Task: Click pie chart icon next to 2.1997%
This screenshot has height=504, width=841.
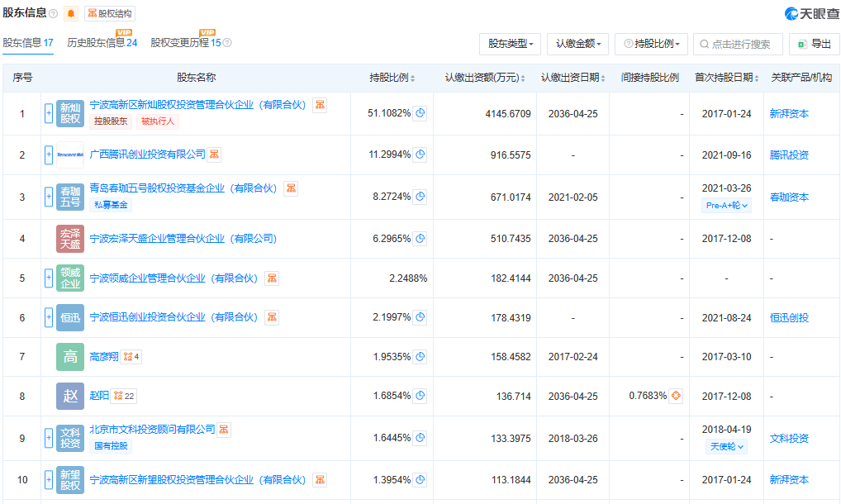Action: click(420, 317)
